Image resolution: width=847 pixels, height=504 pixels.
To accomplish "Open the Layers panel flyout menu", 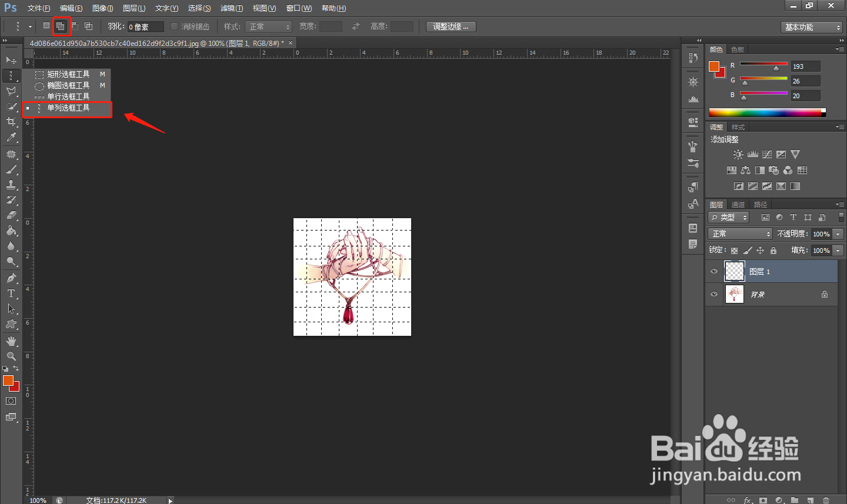I will coord(840,204).
